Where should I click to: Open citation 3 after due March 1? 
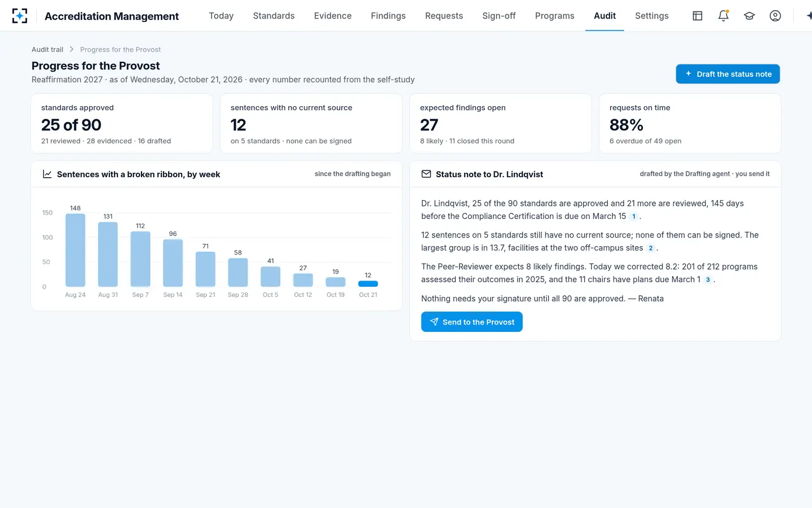pyautogui.click(x=708, y=280)
